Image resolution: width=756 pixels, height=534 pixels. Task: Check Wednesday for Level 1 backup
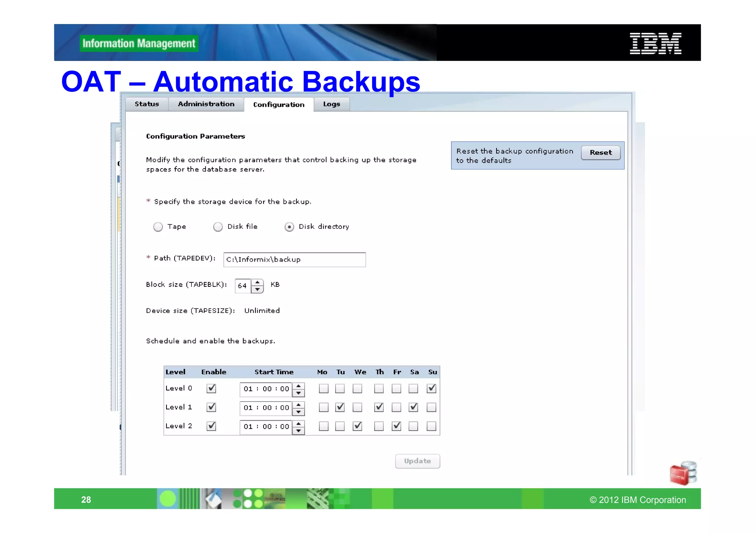357,407
